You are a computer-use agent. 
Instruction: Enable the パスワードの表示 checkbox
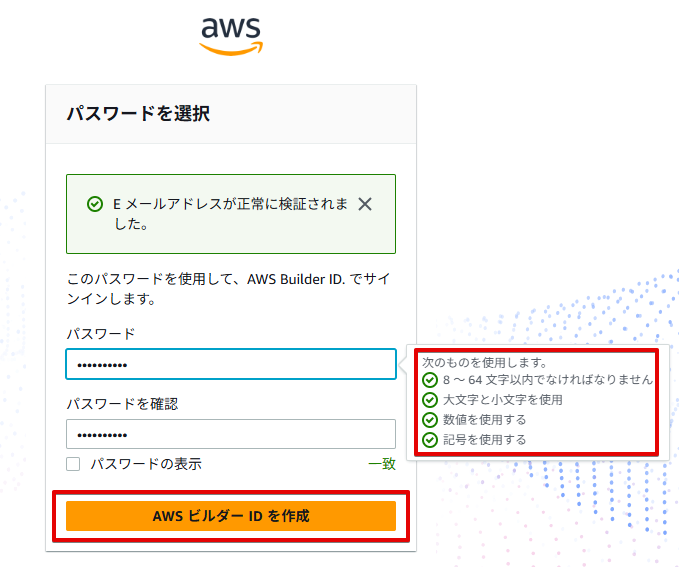(73, 464)
